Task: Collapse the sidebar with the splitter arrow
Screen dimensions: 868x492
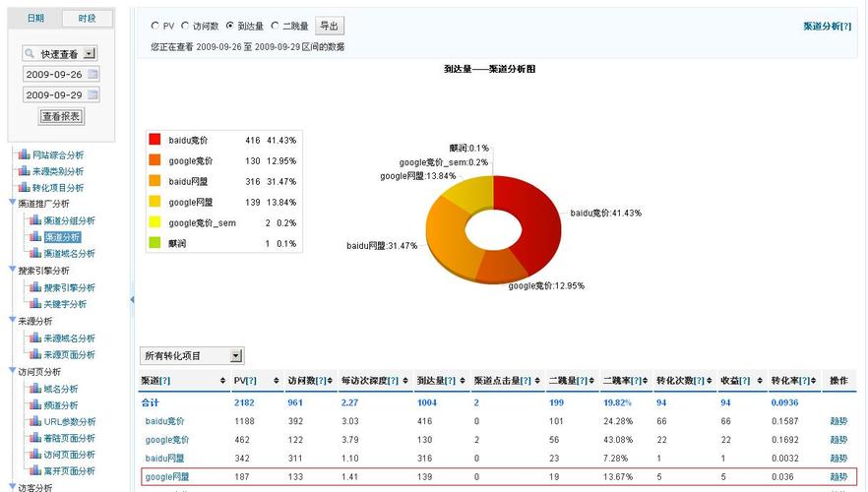Action: [x=132, y=299]
